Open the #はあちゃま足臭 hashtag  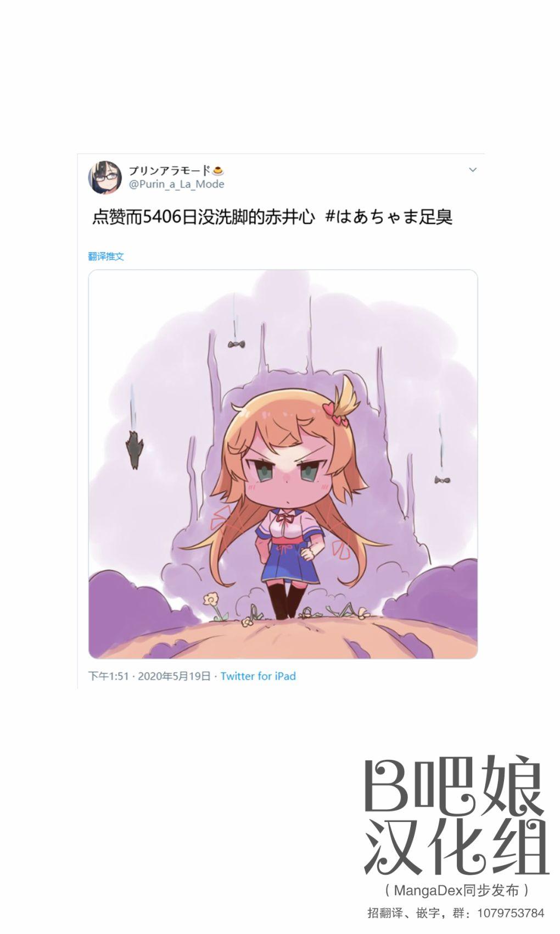pos(389,216)
